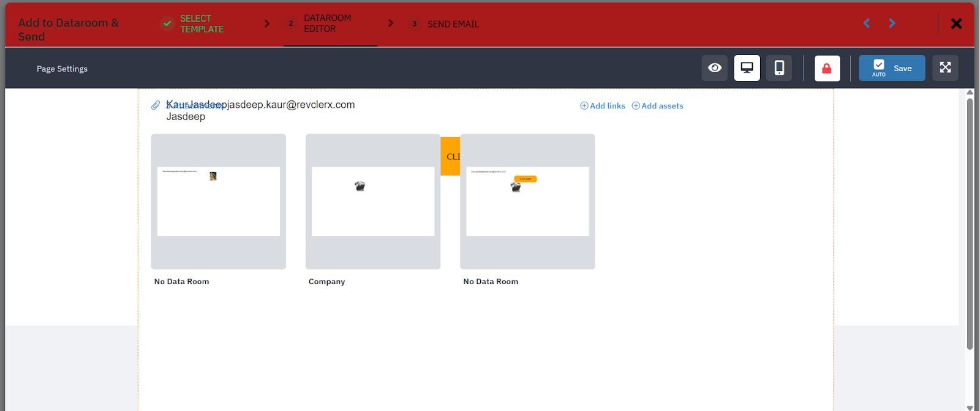980x411 pixels.
Task: Click the Save button
Action: click(x=902, y=69)
